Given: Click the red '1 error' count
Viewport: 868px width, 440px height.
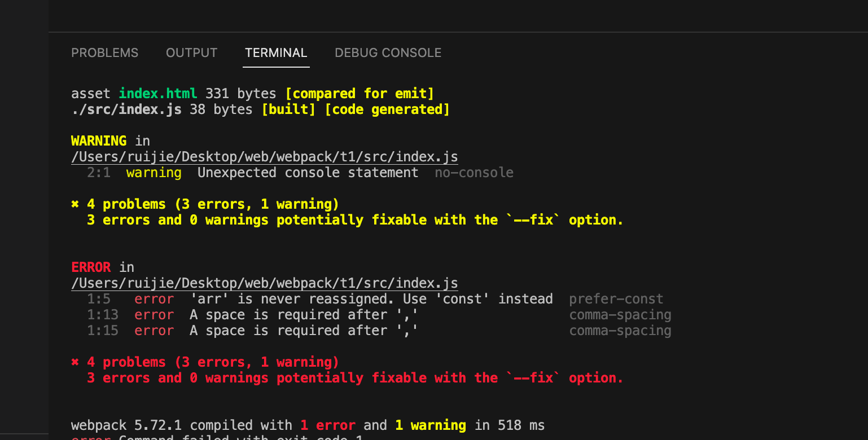Looking at the screenshot, I should pos(328,425).
